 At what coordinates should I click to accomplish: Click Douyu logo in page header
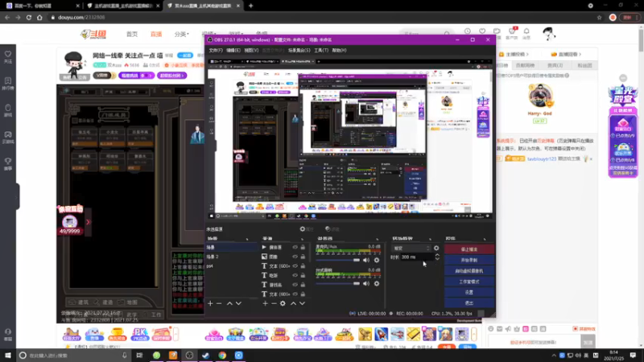pyautogui.click(x=93, y=34)
